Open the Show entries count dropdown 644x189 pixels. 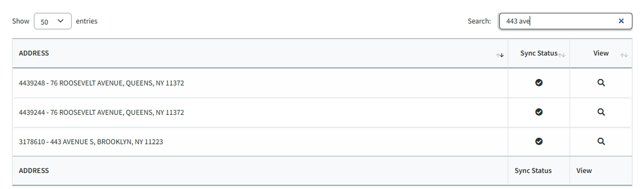(53, 21)
